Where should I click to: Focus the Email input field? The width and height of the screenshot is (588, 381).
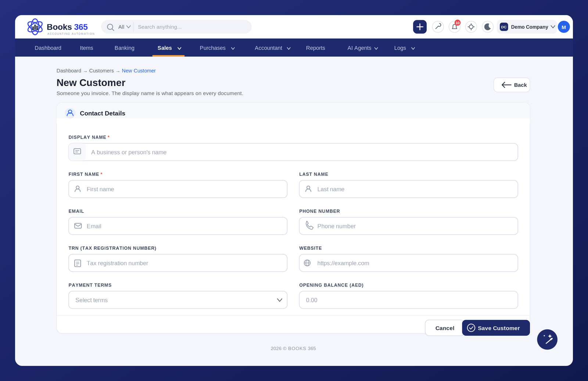178,226
